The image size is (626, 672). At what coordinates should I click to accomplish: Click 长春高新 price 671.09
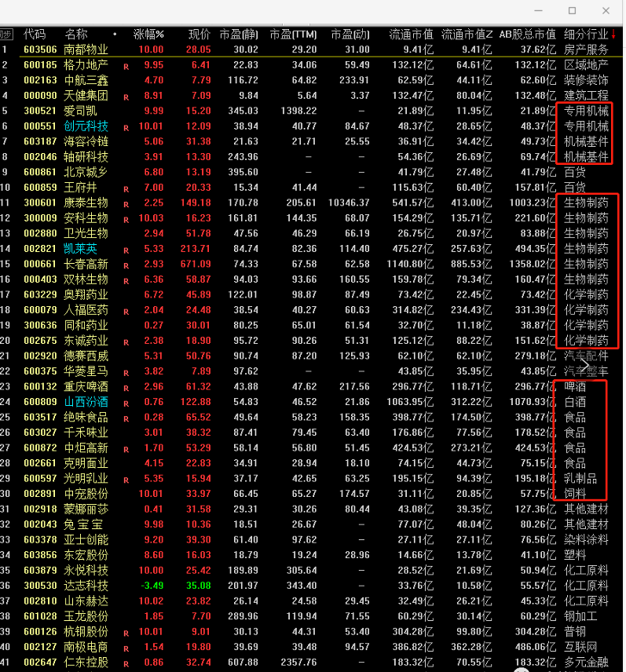[196, 264]
